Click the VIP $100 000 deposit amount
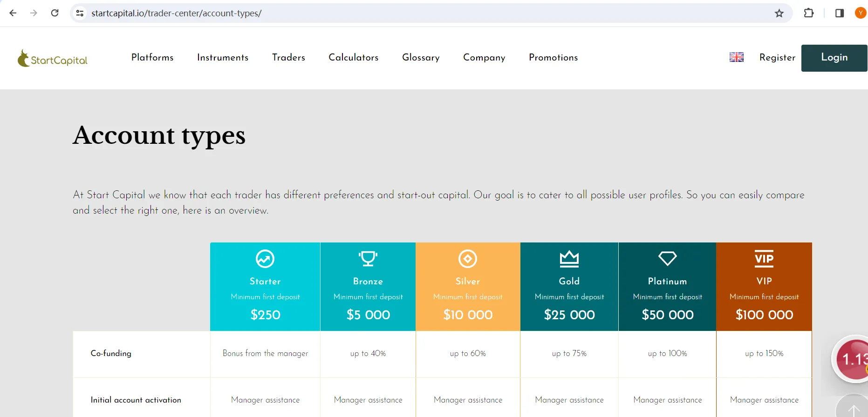 click(765, 315)
